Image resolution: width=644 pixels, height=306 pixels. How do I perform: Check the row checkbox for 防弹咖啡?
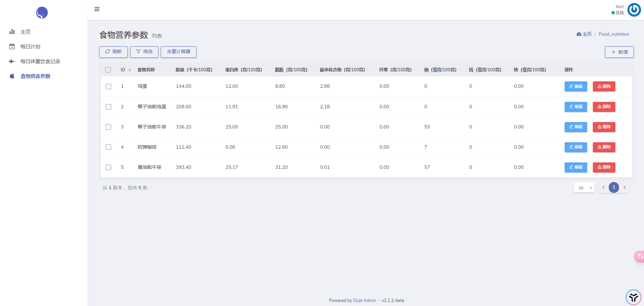[x=108, y=147]
